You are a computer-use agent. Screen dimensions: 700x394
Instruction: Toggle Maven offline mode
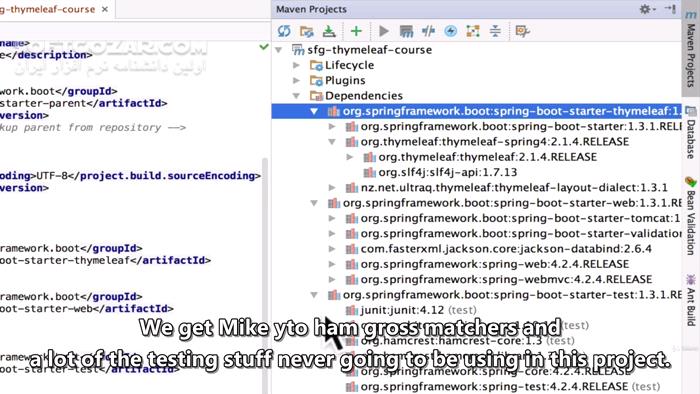[x=429, y=31]
